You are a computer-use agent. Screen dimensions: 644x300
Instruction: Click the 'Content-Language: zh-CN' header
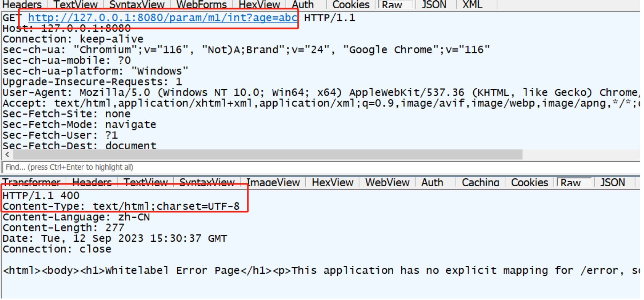pyautogui.click(x=76, y=217)
